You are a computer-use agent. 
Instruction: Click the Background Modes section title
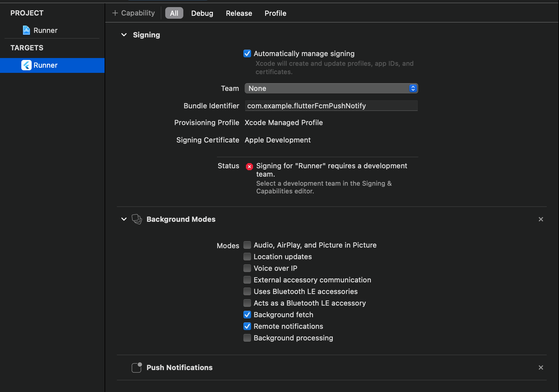pos(181,219)
